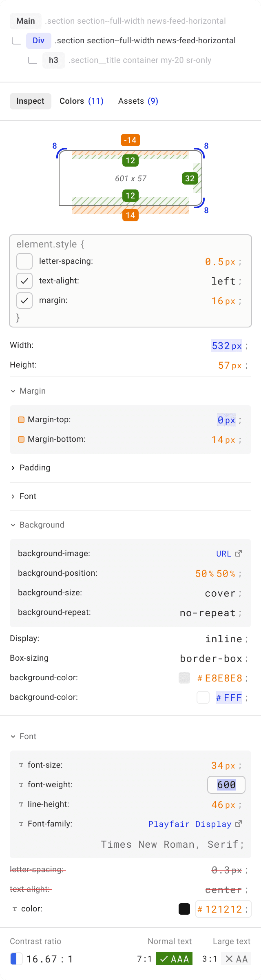Open external link icon beside background-image URL
The image size is (261, 980).
pyautogui.click(x=239, y=553)
